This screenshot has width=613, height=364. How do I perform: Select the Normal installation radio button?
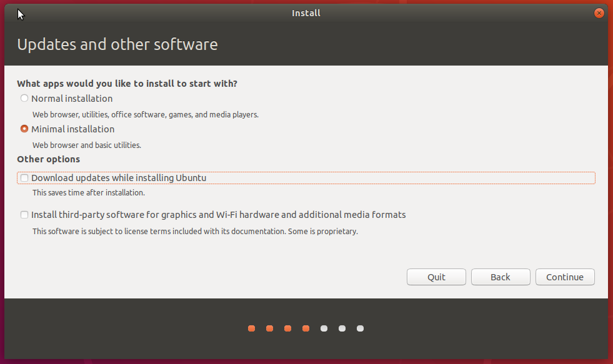(x=24, y=98)
